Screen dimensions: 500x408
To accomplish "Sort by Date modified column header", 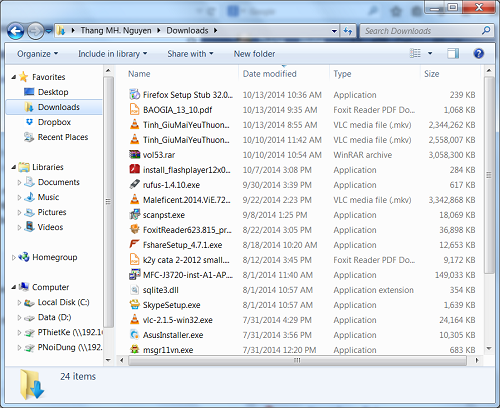I will (269, 74).
